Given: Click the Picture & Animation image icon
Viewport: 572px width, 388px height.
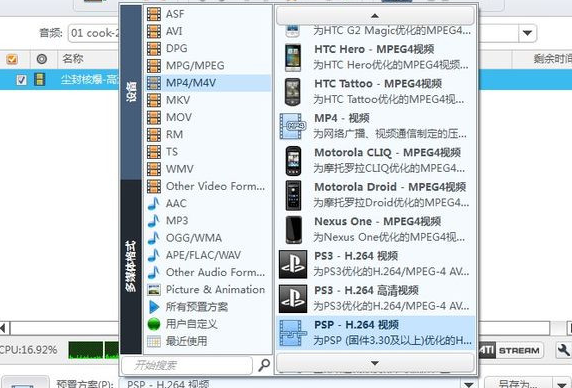Looking at the screenshot, I should (154, 290).
